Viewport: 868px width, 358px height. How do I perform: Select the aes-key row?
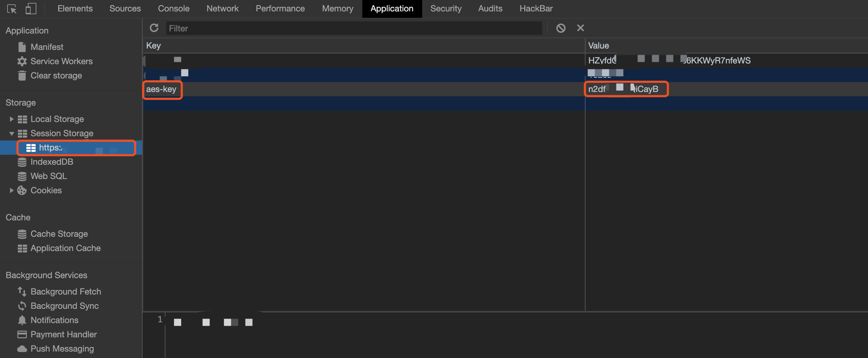(162, 89)
